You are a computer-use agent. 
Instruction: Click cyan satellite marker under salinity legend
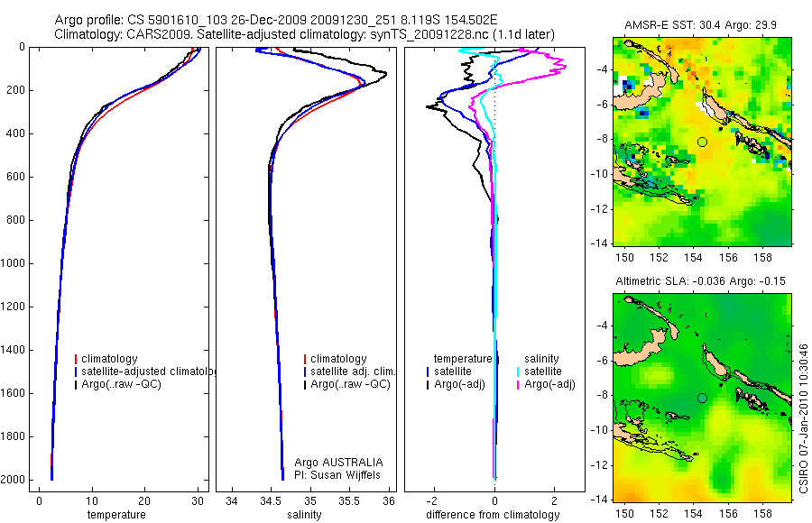[518, 372]
